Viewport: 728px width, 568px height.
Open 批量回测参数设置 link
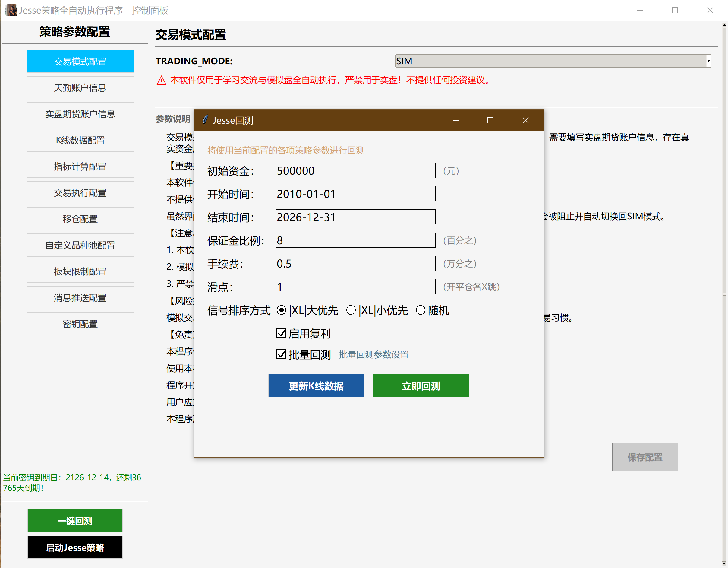[373, 354]
